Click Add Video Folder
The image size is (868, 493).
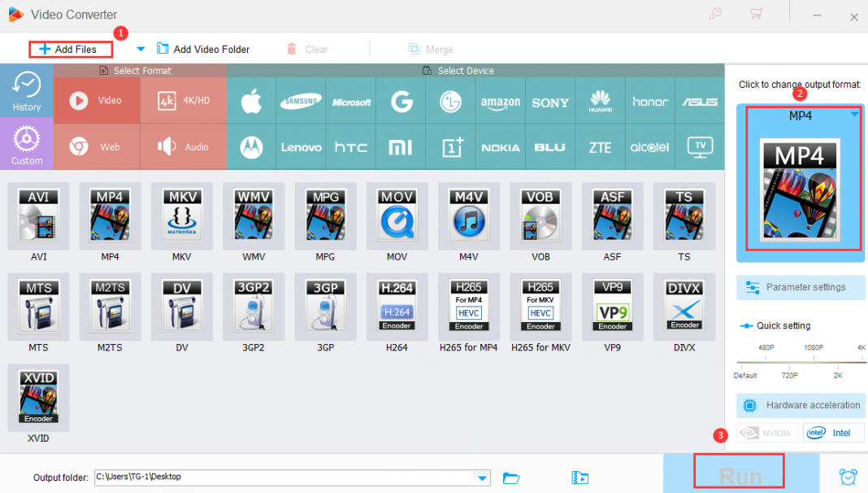tap(203, 50)
